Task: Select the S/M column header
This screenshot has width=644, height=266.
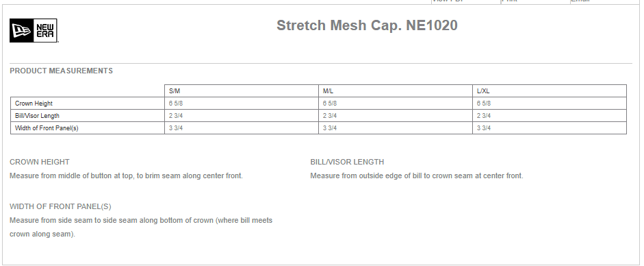Action: [x=242, y=91]
